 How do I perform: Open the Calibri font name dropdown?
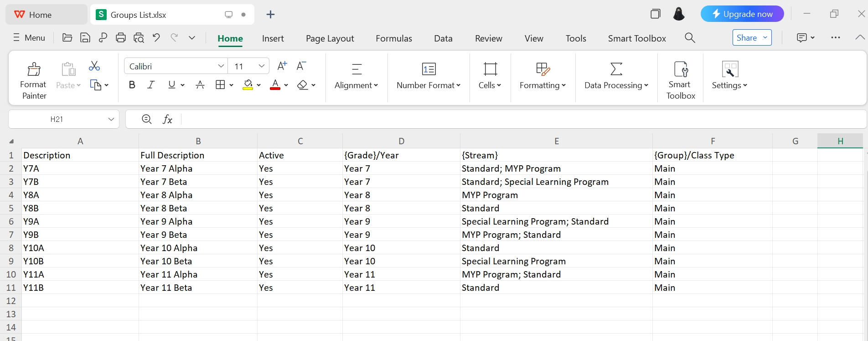221,66
